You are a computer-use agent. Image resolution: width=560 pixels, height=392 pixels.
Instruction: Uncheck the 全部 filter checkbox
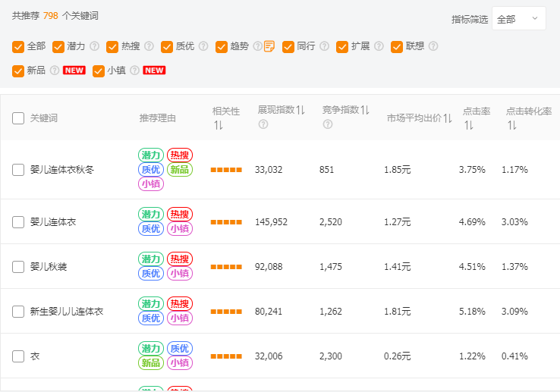click(x=18, y=46)
